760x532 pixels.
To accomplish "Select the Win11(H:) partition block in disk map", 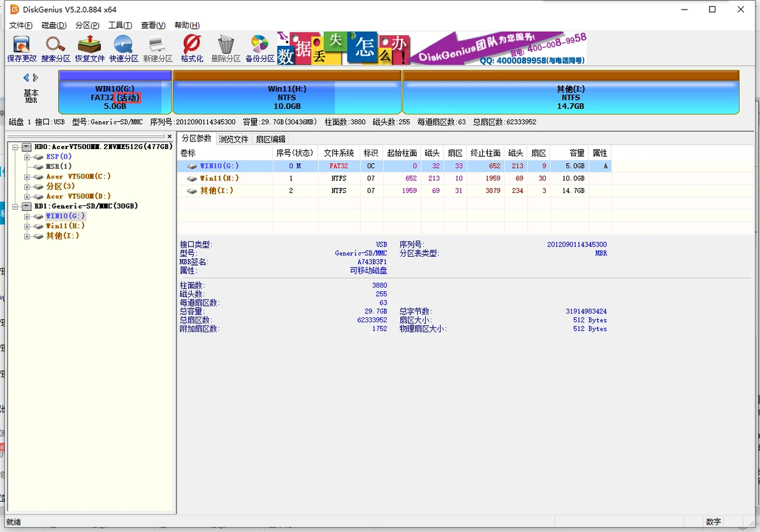I will [287, 92].
